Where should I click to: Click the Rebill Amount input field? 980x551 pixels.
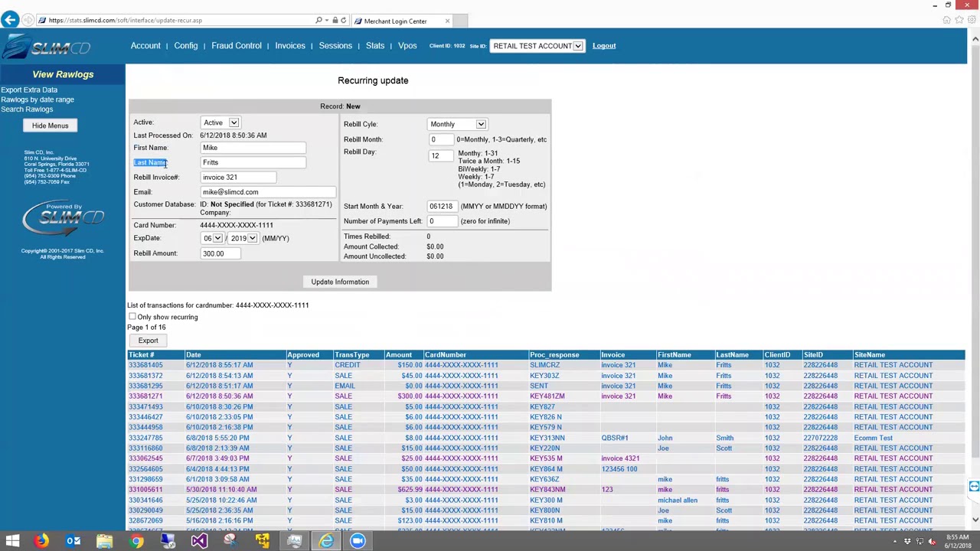pyautogui.click(x=220, y=253)
